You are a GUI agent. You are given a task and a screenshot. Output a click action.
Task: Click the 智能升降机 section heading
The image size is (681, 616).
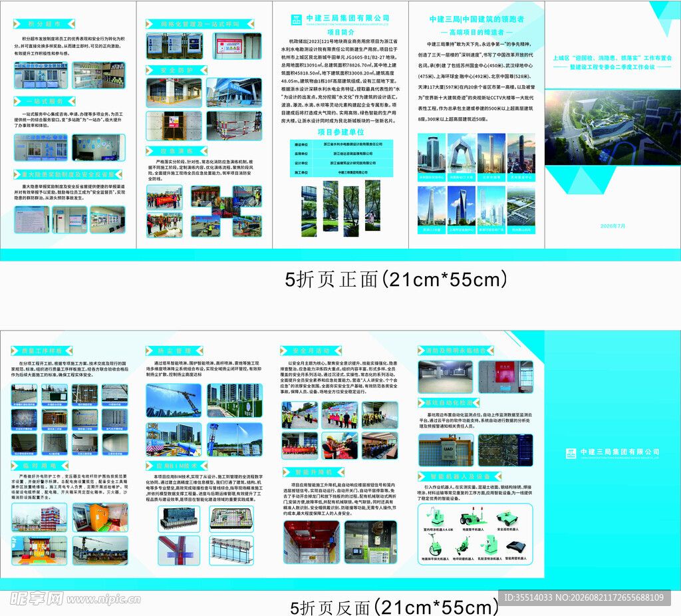pyautogui.click(x=314, y=472)
